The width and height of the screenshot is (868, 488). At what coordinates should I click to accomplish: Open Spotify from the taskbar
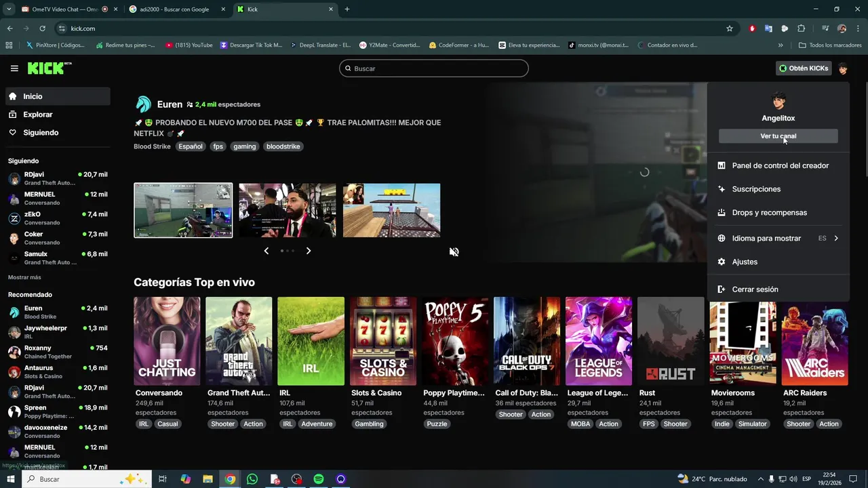pyautogui.click(x=319, y=479)
